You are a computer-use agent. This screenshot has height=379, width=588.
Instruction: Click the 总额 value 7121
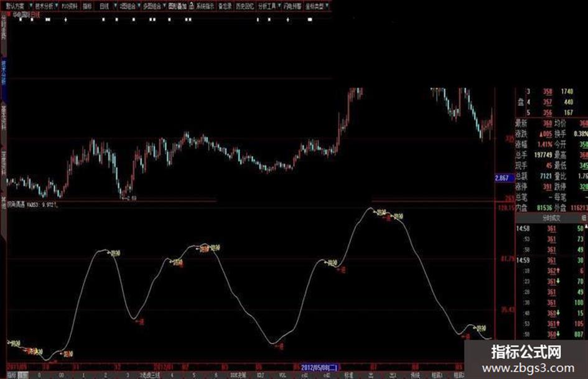(546, 175)
